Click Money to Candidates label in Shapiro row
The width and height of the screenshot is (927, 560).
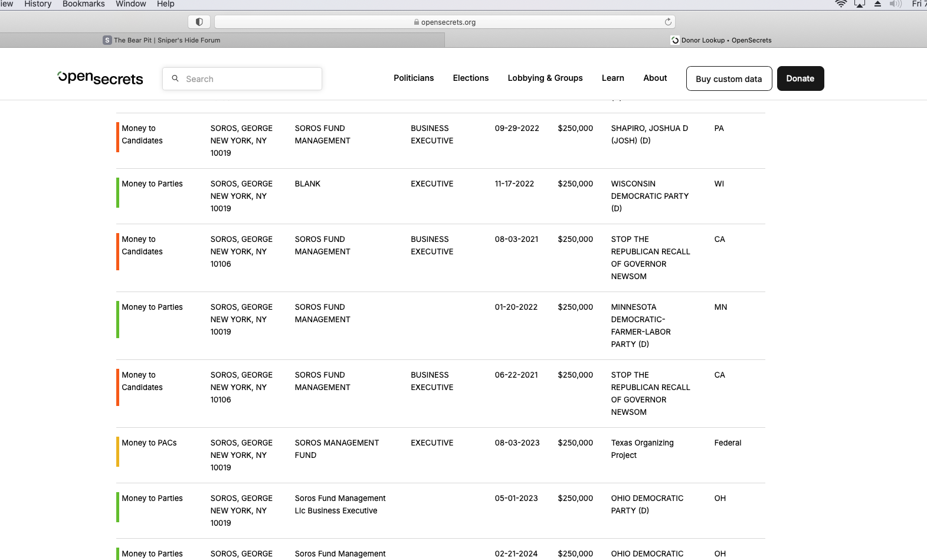click(142, 135)
